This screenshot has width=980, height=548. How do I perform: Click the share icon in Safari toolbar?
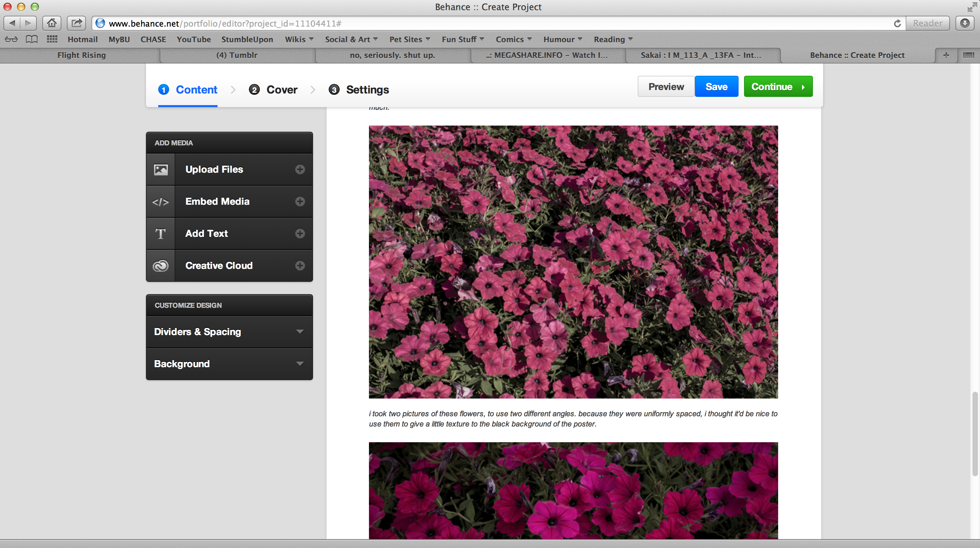(x=76, y=23)
